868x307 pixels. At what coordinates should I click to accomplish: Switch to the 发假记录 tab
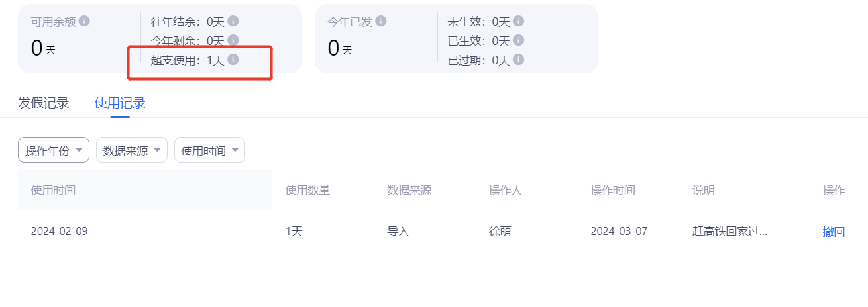(x=44, y=103)
